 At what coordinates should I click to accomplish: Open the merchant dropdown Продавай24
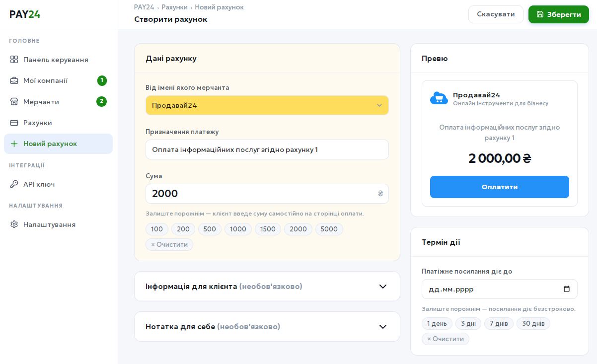coord(267,105)
